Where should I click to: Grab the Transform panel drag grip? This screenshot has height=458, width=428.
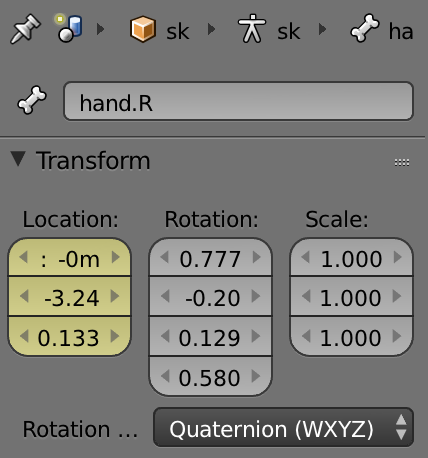pyautogui.click(x=402, y=162)
